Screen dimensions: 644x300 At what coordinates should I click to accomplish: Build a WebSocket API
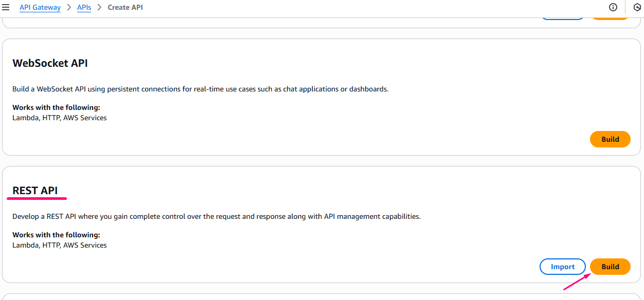[x=610, y=139]
